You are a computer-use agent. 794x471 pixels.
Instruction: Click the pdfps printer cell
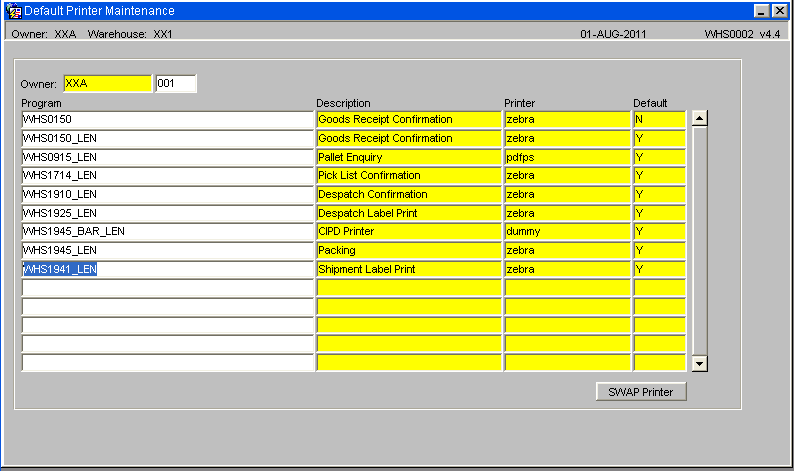tap(567, 157)
